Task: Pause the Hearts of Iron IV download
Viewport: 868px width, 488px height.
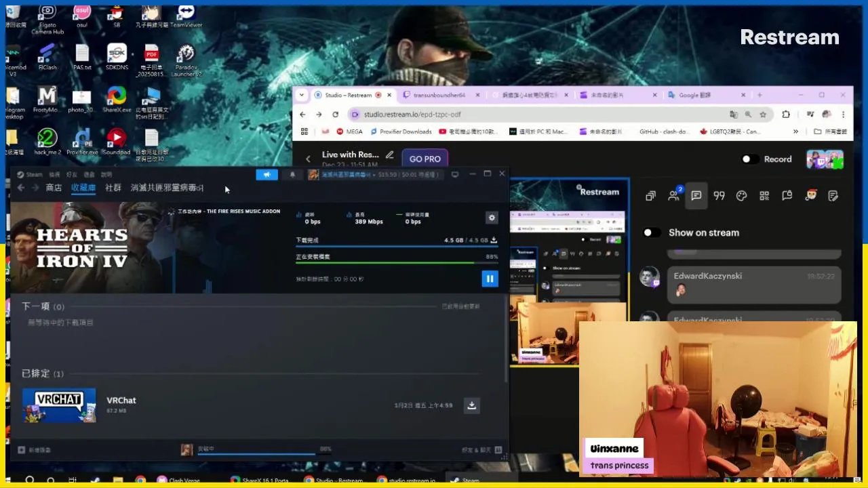Action: 490,279
